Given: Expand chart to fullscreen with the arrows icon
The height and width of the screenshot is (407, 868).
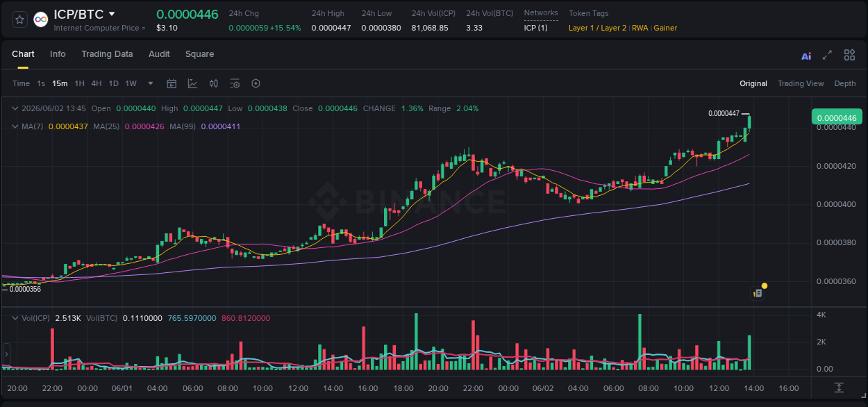Looking at the screenshot, I should [x=827, y=55].
